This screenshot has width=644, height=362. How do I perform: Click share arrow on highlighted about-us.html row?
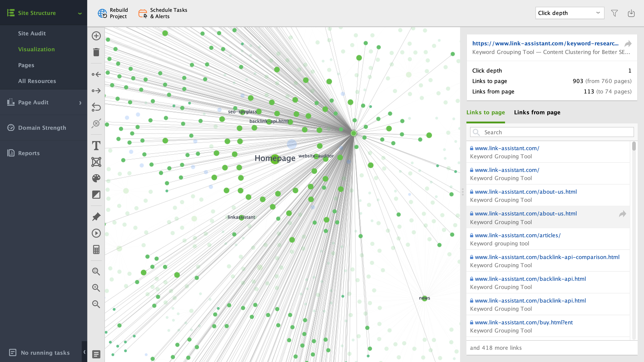click(622, 214)
